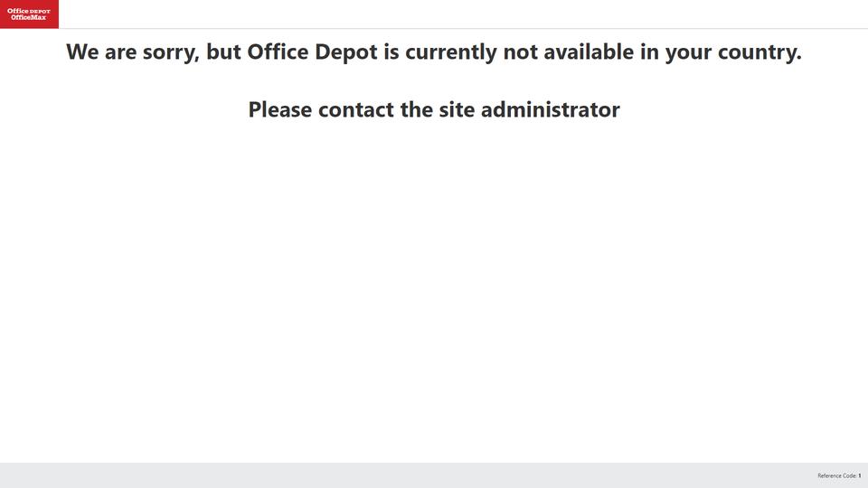Click the word "not" in the heading

tap(521, 52)
